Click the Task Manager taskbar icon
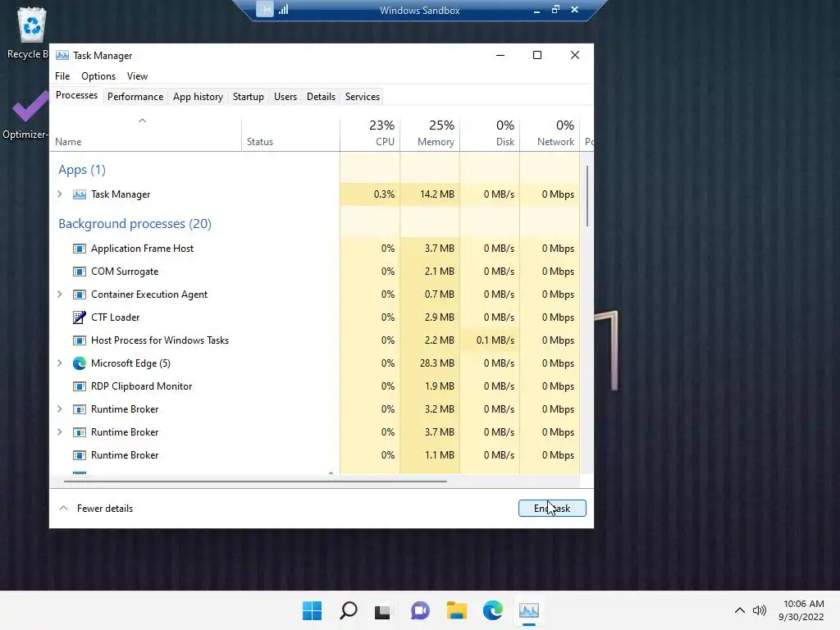Image resolution: width=840 pixels, height=630 pixels. tap(529, 610)
